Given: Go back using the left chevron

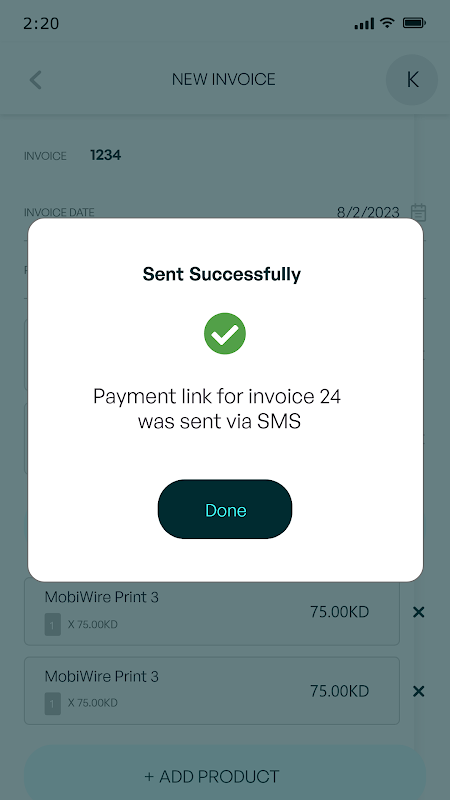Looking at the screenshot, I should [35, 80].
